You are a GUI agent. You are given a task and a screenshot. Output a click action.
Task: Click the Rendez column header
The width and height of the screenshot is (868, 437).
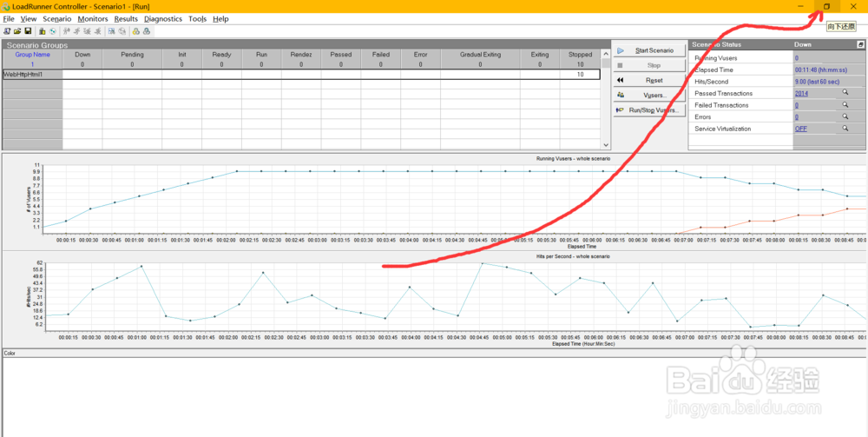301,55
